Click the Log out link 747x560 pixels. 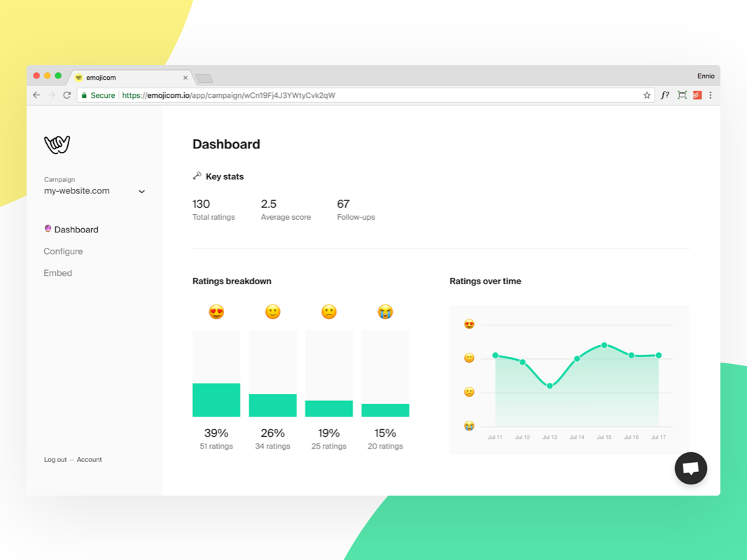[55, 459]
